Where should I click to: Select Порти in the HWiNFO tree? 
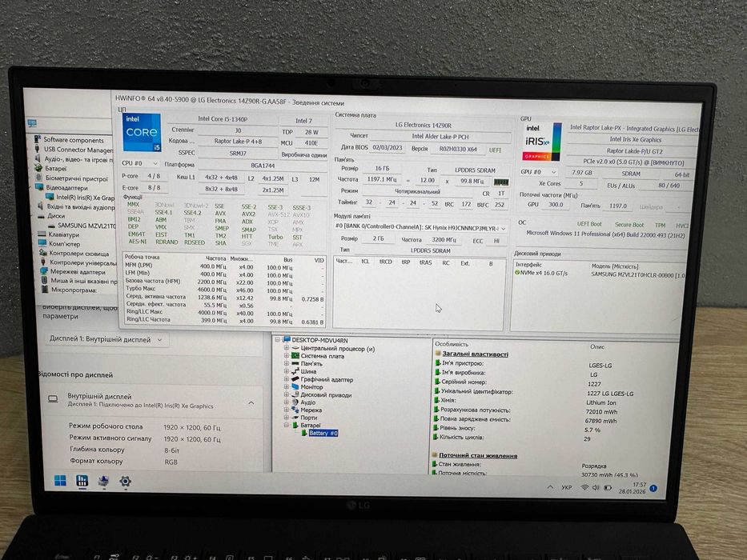pyautogui.click(x=309, y=418)
